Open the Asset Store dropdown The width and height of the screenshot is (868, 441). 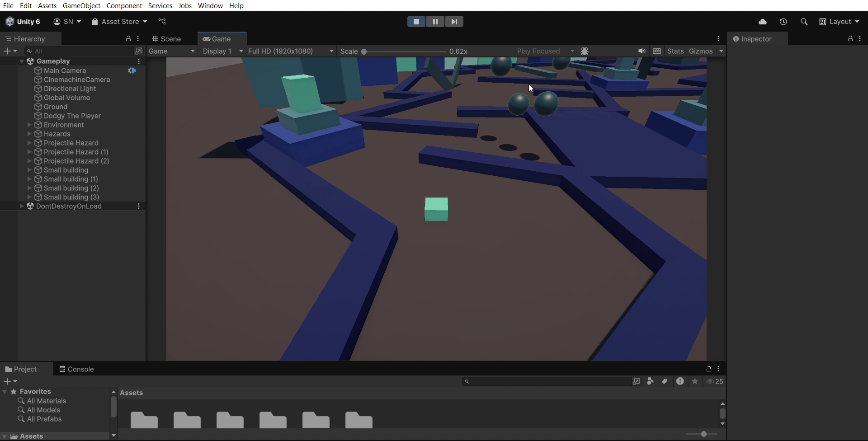pos(119,22)
